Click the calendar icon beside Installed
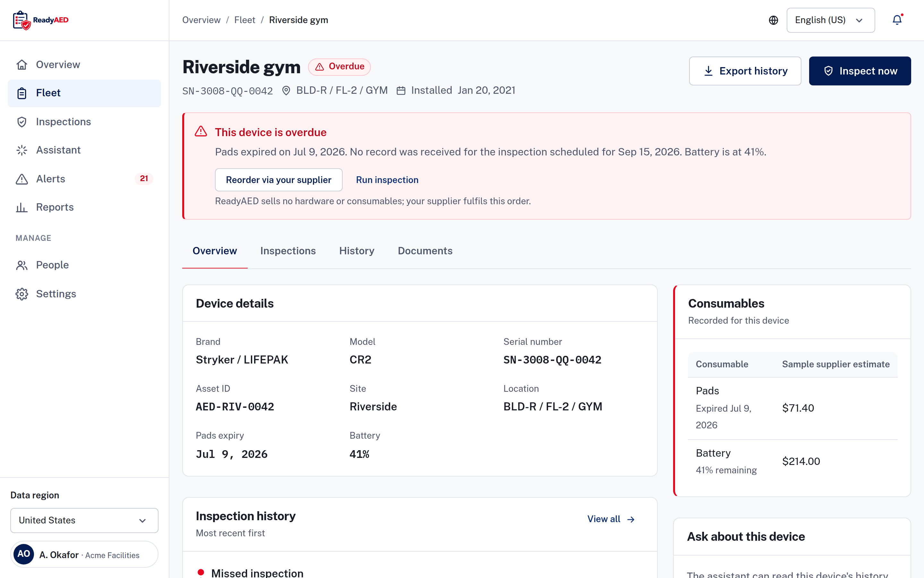Viewport: 924px width, 578px height. [401, 91]
